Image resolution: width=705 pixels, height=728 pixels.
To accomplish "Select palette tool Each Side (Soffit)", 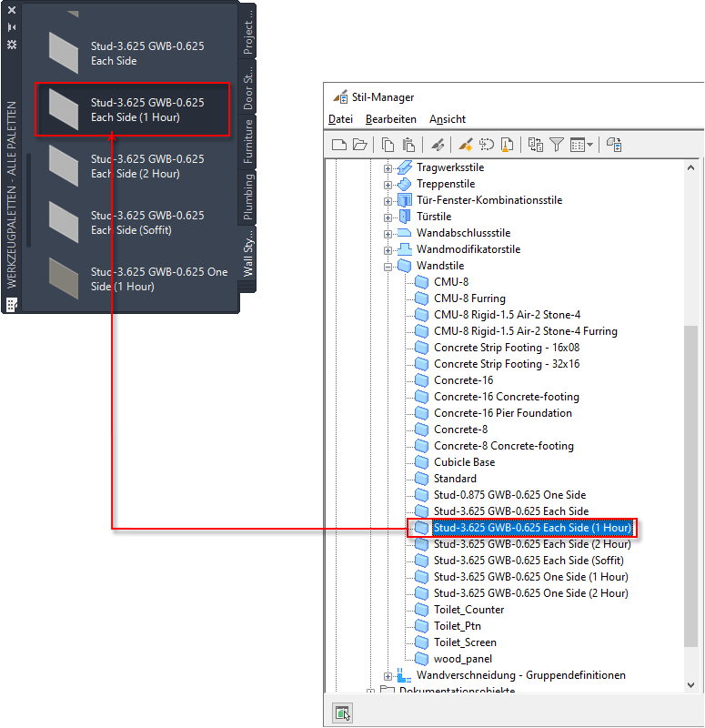I will point(131,223).
